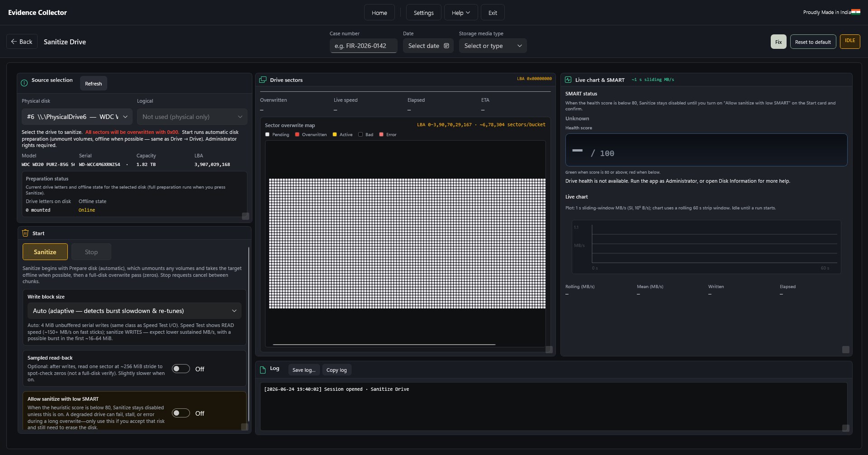Click the 'Unknown' SMART status text
868x455 pixels.
(x=577, y=118)
